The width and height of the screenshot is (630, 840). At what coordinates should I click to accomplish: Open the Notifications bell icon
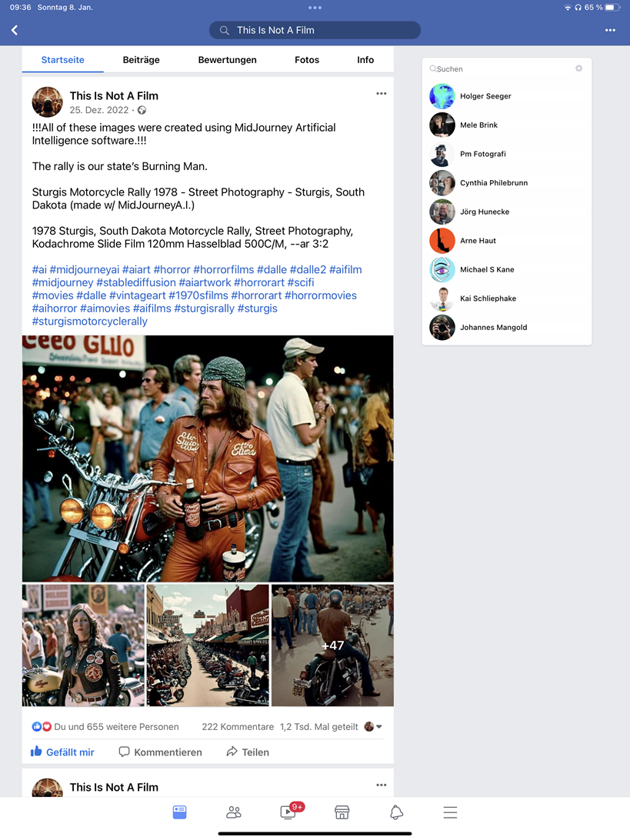pyautogui.click(x=396, y=812)
